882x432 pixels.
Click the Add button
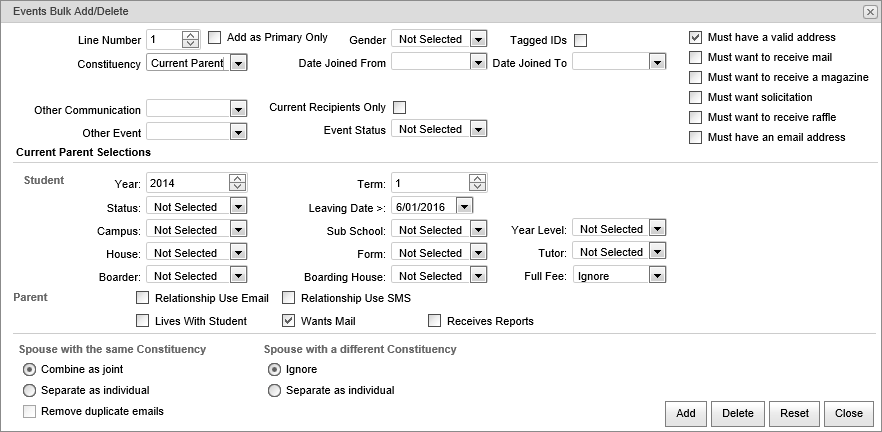[686, 413]
